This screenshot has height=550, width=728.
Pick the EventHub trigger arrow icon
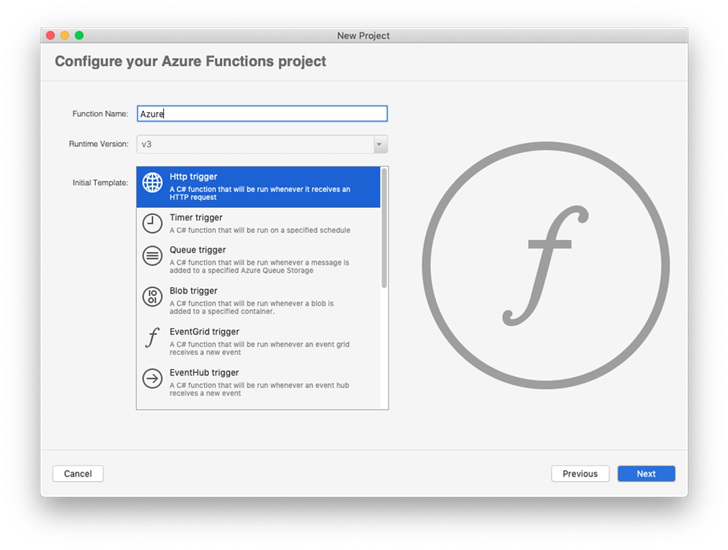tap(152, 378)
